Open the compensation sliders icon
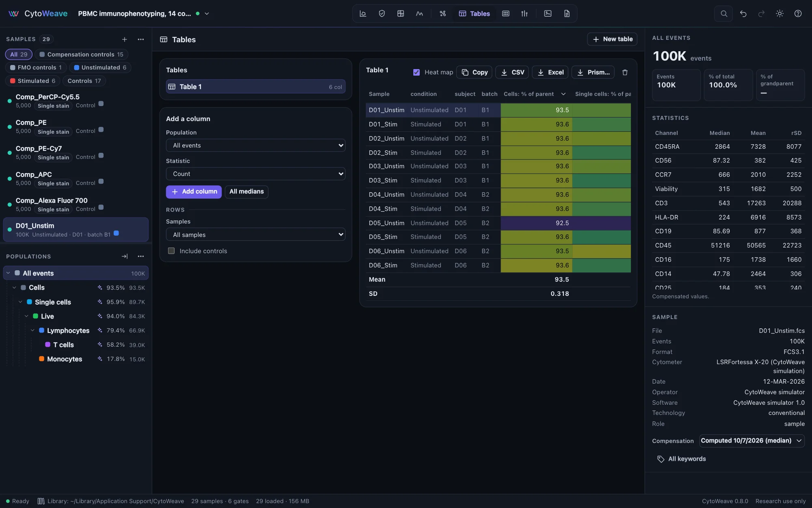The image size is (812, 508). (525, 13)
